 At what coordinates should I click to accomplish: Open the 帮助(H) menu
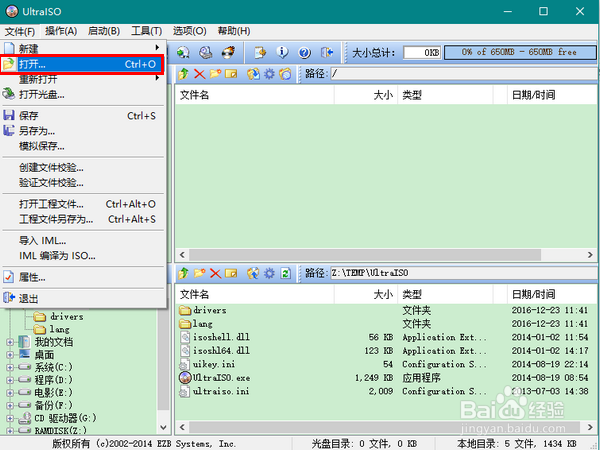234,31
